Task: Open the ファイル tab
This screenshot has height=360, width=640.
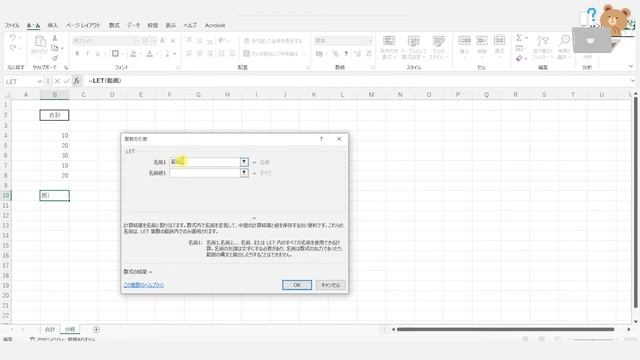Action: 12,25
